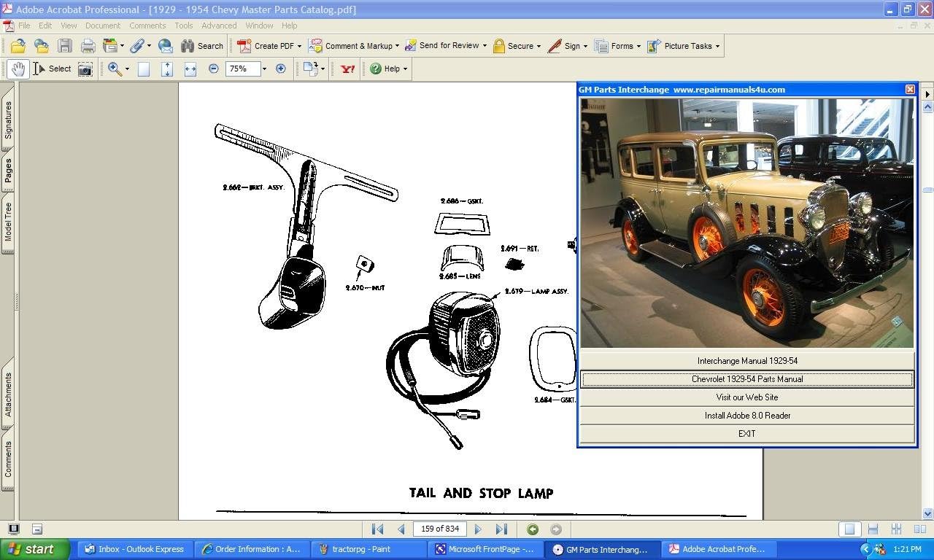Click the Snapshot camera tool
The image size is (934, 560).
click(85, 69)
